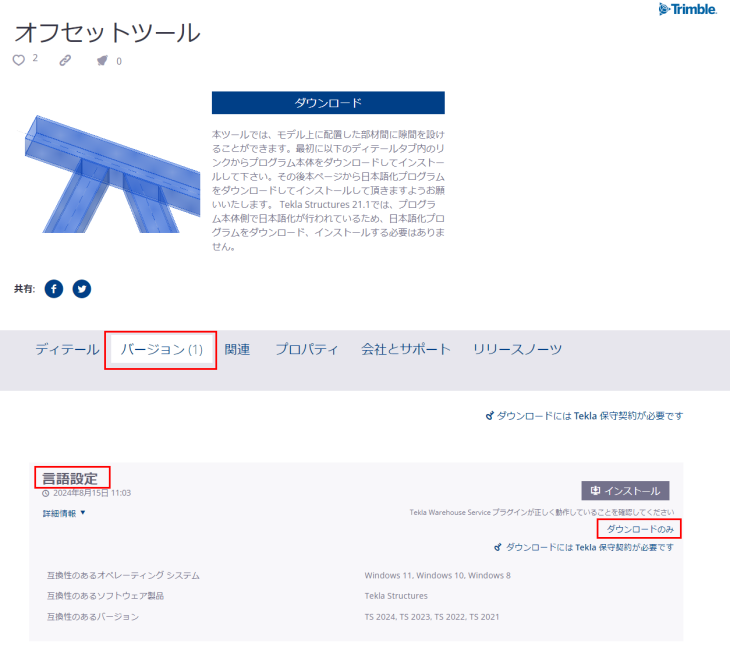Click 互換性のあるオペレーティング システム label
This screenshot has width=730, height=650.
123,576
